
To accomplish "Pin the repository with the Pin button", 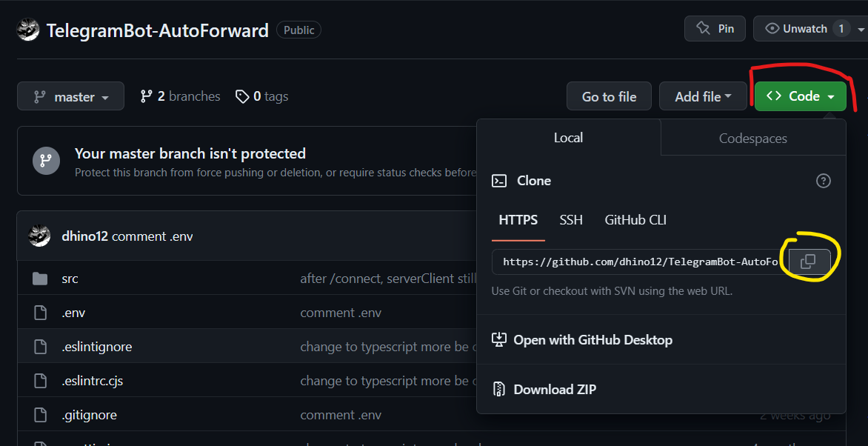I will coord(715,29).
